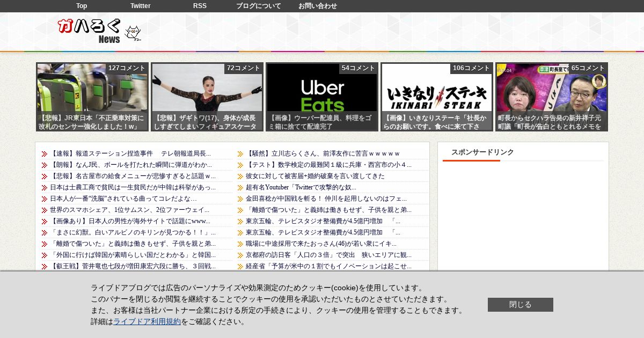Open お問い合わせ contact page
The width and height of the screenshot is (644, 338).
(x=318, y=6)
